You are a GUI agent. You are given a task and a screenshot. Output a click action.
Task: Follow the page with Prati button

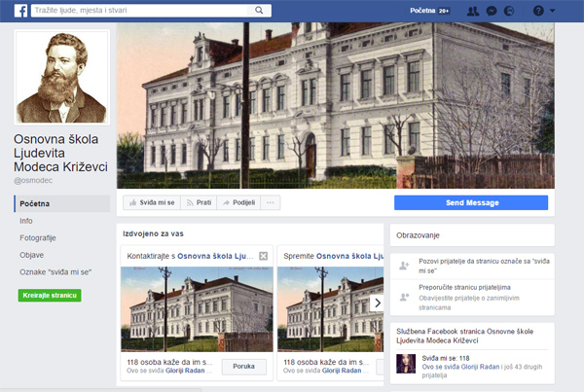coord(199,202)
